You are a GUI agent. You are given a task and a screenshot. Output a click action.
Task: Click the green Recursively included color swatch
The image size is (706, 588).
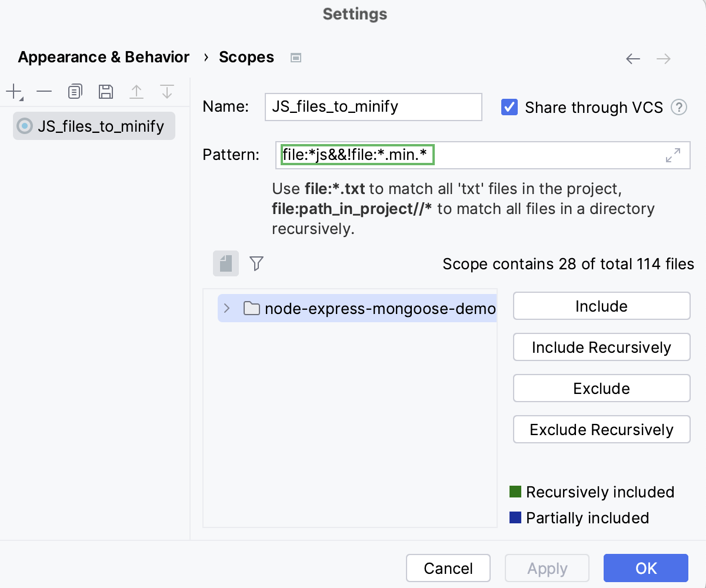tap(515, 492)
